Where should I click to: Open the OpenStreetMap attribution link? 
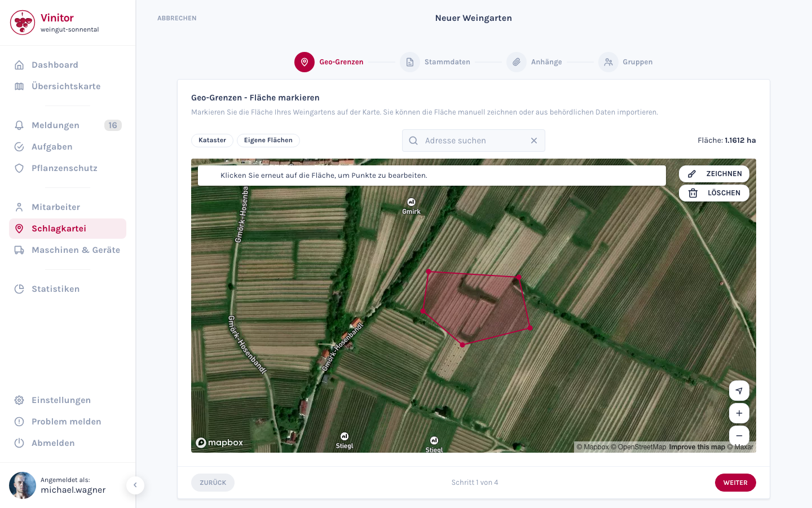coord(639,447)
